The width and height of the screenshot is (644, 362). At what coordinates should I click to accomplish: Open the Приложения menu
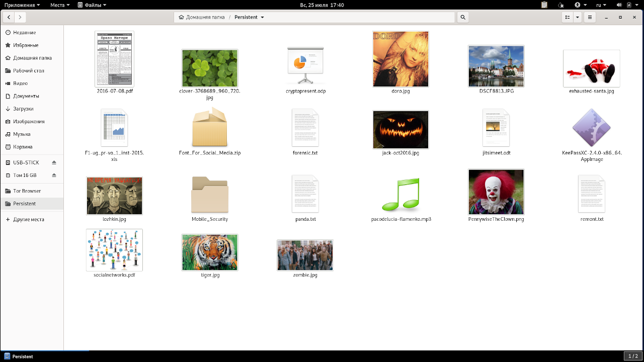tap(23, 5)
